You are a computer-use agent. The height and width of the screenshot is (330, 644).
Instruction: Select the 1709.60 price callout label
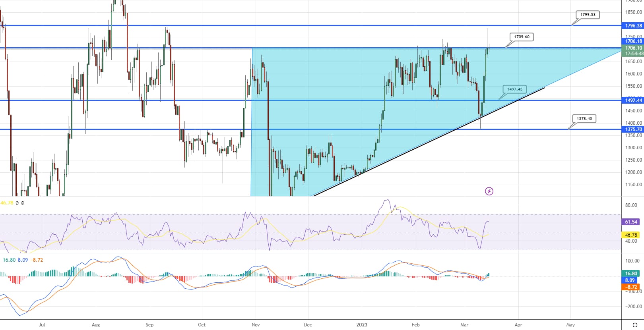click(522, 37)
